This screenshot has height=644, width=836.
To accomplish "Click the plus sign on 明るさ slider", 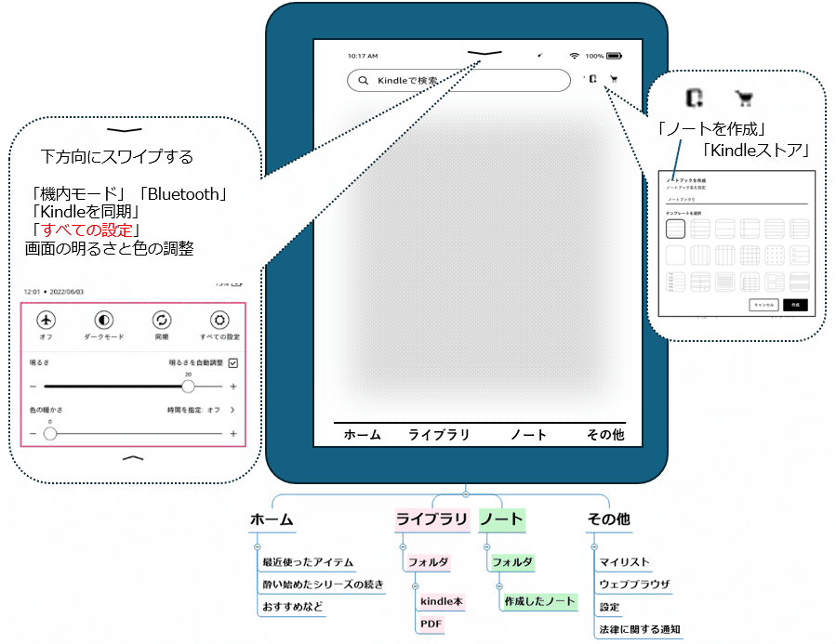I will (x=233, y=387).
